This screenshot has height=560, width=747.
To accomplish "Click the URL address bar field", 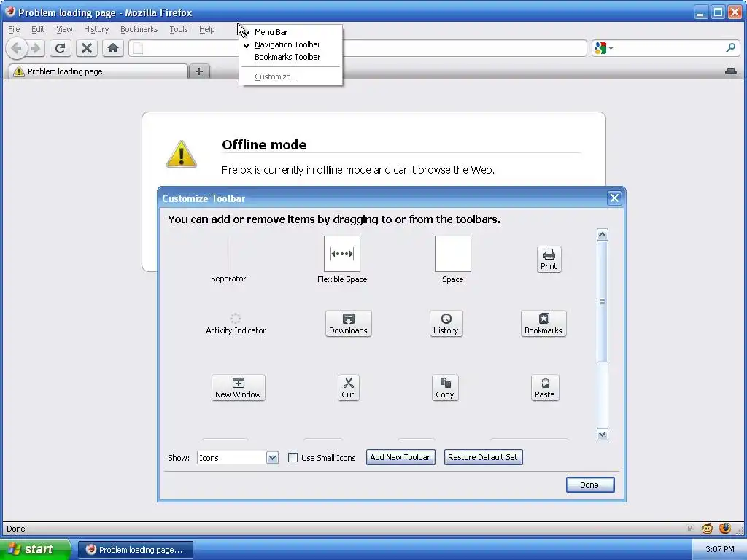I will (357, 48).
